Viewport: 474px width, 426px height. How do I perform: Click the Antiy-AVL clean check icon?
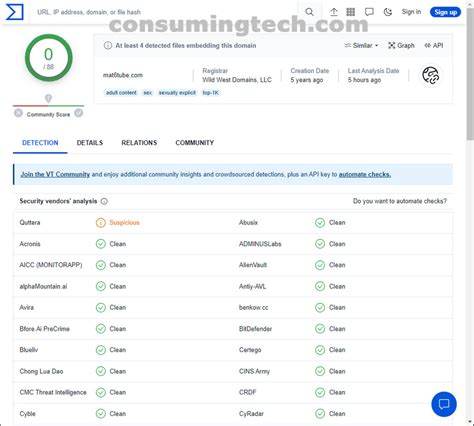click(x=320, y=286)
